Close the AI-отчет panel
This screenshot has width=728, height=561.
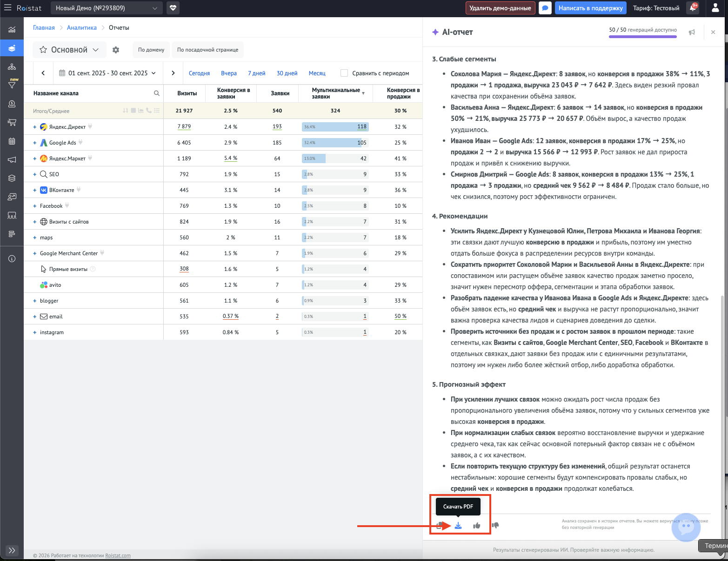(x=713, y=32)
